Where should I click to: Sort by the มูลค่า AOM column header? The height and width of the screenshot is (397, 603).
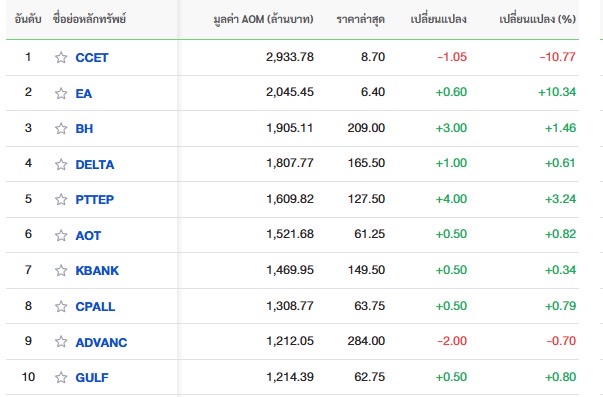pos(263,19)
